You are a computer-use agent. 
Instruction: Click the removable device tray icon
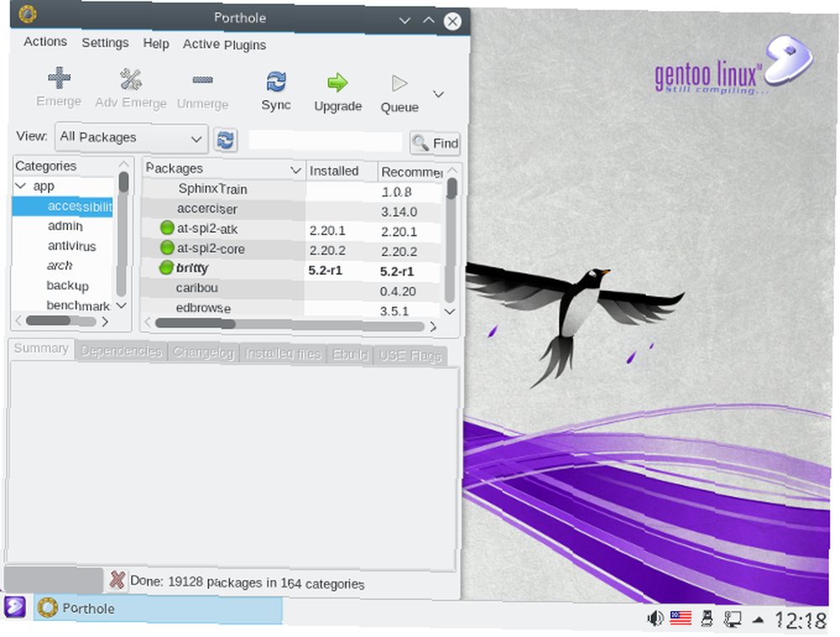706,619
